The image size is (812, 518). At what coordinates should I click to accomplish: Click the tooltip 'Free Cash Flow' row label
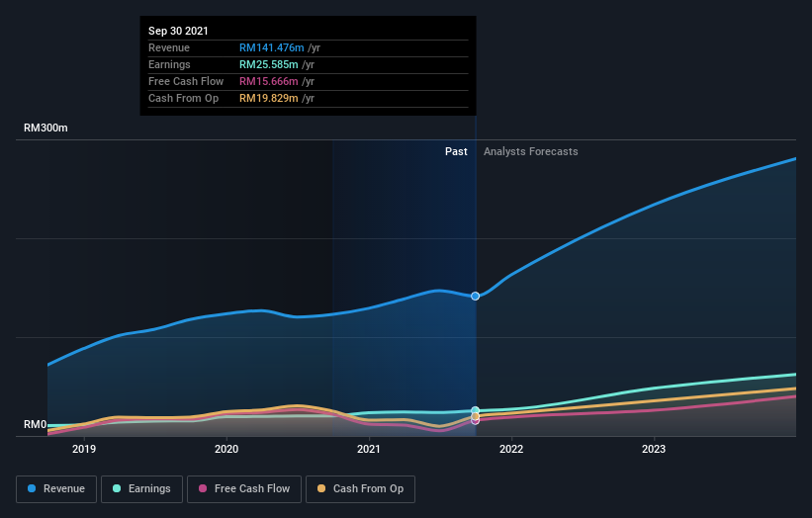(186, 81)
